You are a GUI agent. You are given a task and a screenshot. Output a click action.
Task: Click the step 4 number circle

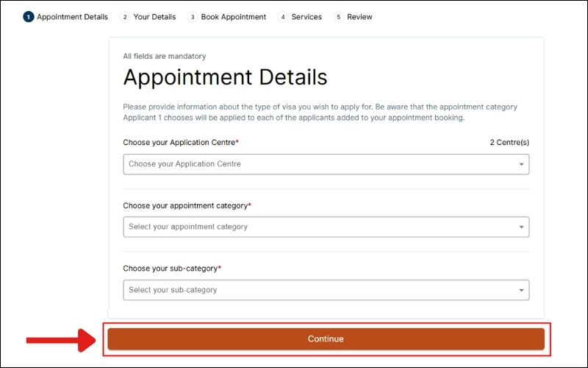coord(283,17)
